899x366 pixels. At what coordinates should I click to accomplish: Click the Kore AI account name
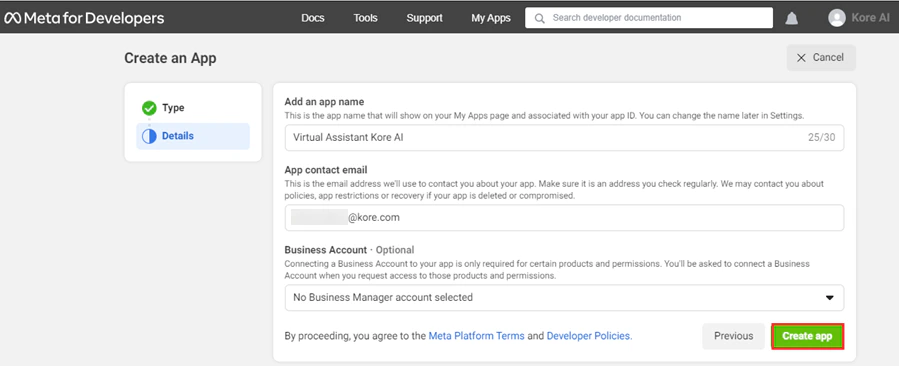pos(870,18)
